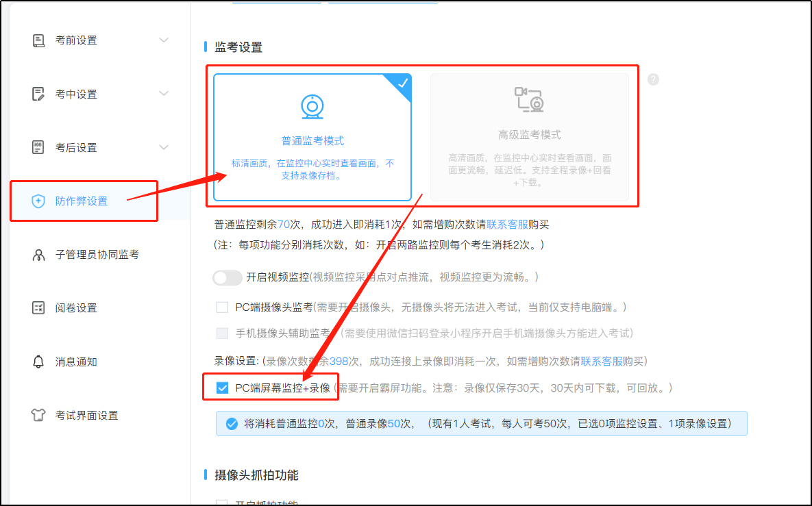Click the blue check icon in consumption notice
812x506 pixels.
(232, 424)
